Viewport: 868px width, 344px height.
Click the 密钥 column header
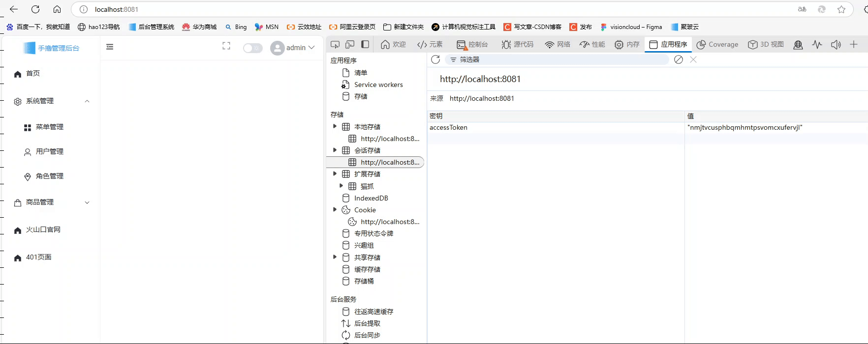(x=556, y=116)
